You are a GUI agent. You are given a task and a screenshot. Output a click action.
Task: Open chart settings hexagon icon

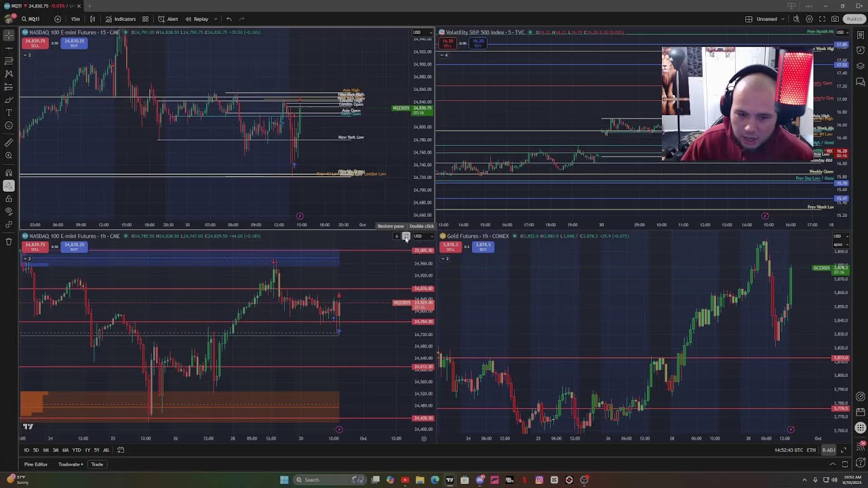tap(810, 19)
